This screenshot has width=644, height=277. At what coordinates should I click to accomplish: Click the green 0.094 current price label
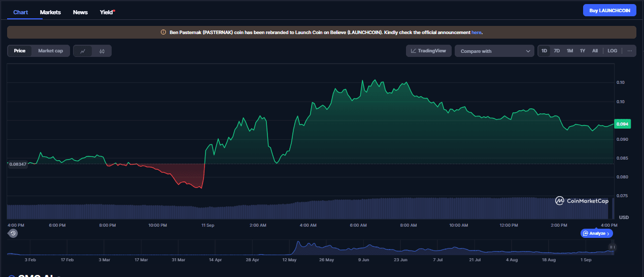click(x=622, y=124)
